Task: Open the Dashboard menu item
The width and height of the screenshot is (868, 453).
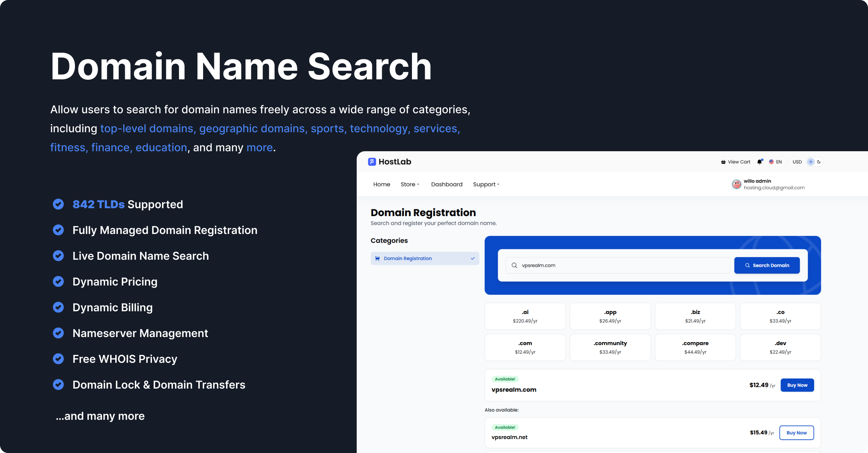Action: pyautogui.click(x=447, y=184)
